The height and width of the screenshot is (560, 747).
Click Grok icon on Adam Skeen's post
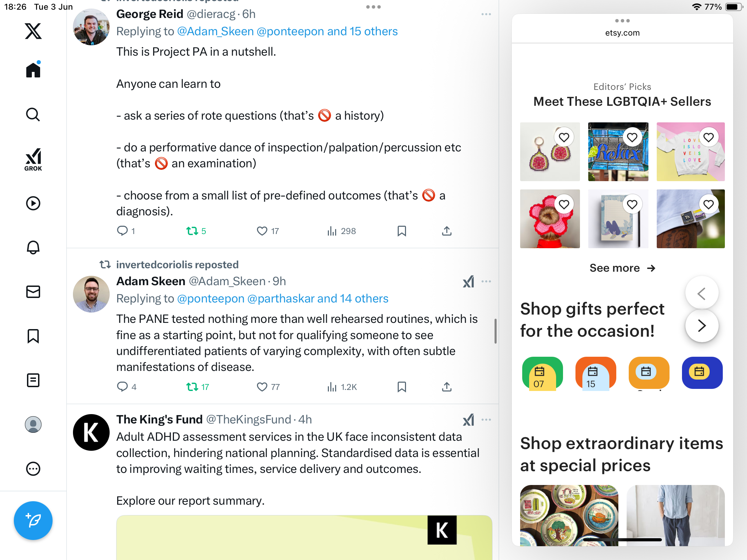click(x=469, y=282)
